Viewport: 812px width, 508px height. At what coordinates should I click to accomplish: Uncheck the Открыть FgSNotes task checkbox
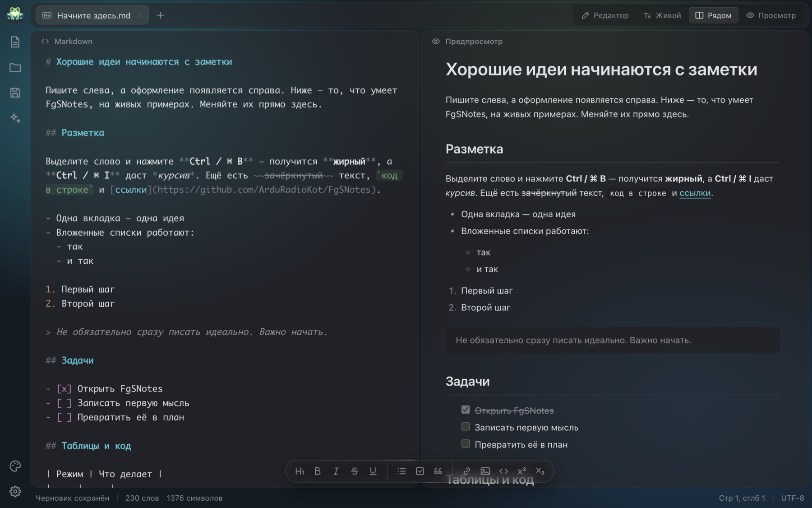click(466, 410)
